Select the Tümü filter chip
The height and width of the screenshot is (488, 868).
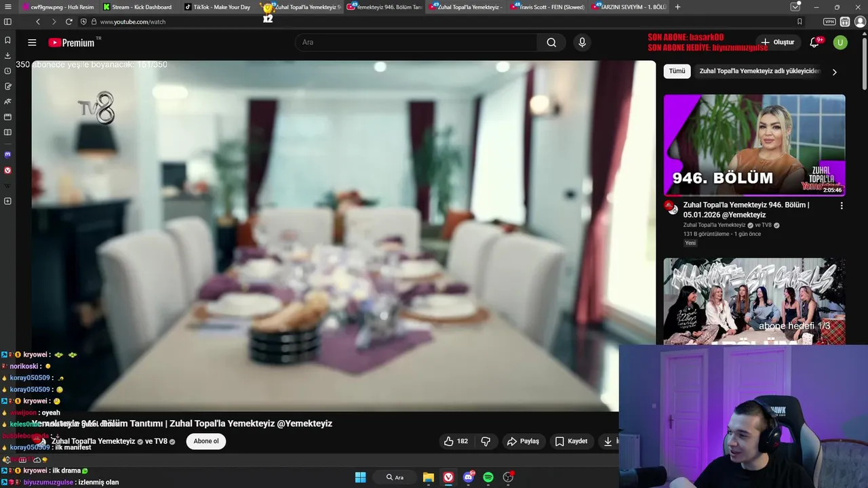(677, 71)
